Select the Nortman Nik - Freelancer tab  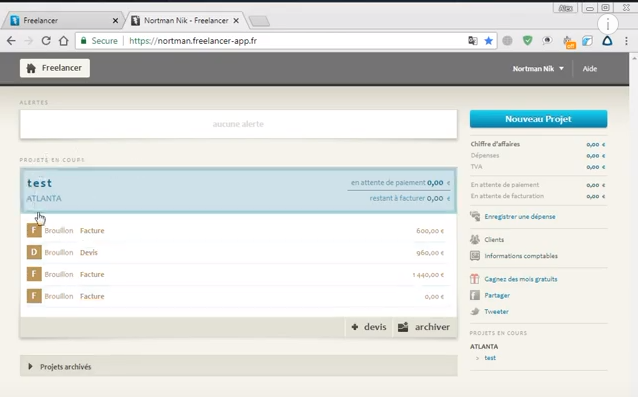[x=186, y=20]
